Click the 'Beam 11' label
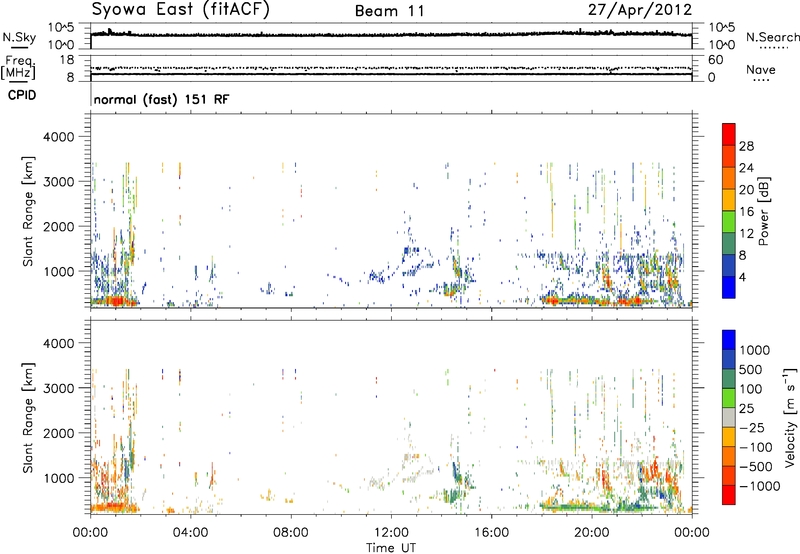The width and height of the screenshot is (800, 554). [390, 11]
